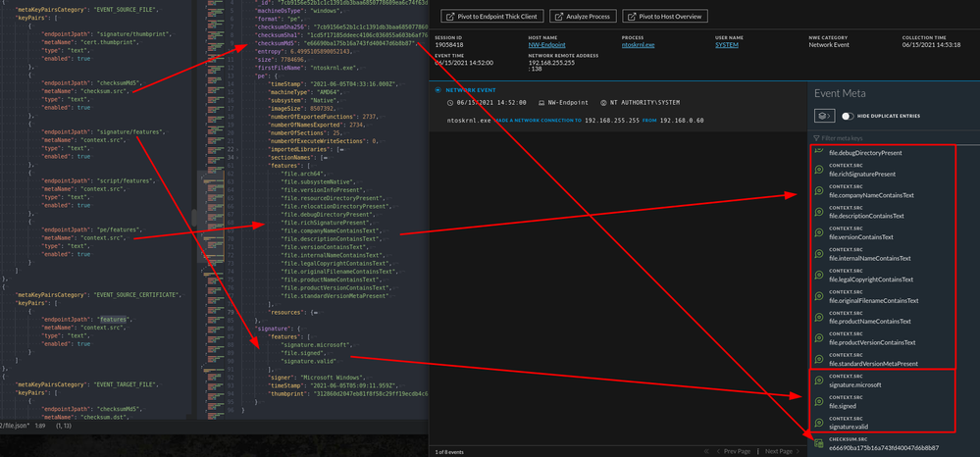
Task: Click icon beside signature.valid meta
Action: click(x=819, y=424)
